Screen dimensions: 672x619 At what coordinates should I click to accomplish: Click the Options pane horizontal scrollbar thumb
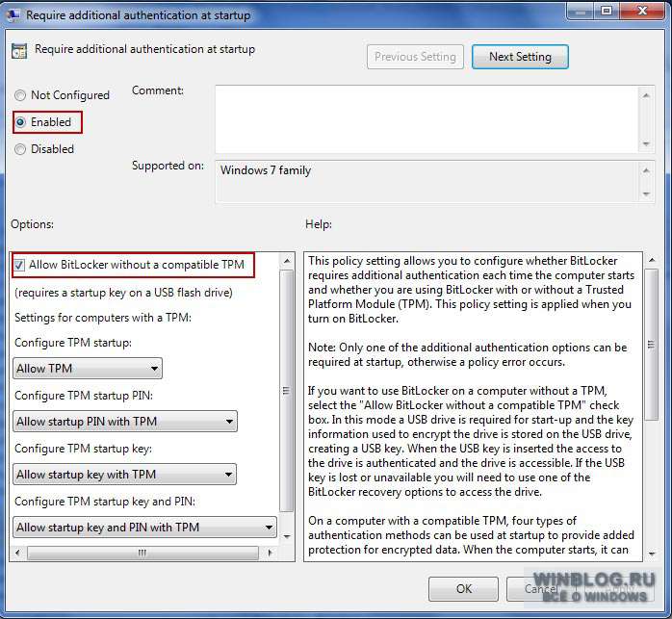142,553
